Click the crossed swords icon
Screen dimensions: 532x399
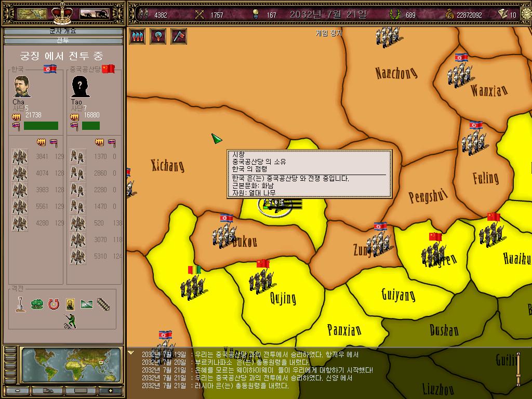(x=199, y=14)
